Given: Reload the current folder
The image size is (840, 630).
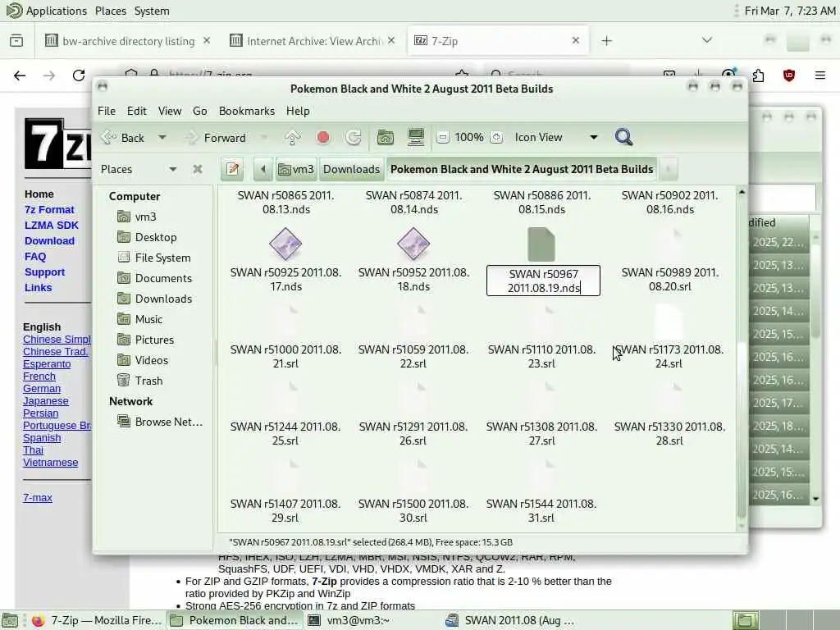Looking at the screenshot, I should tap(354, 138).
